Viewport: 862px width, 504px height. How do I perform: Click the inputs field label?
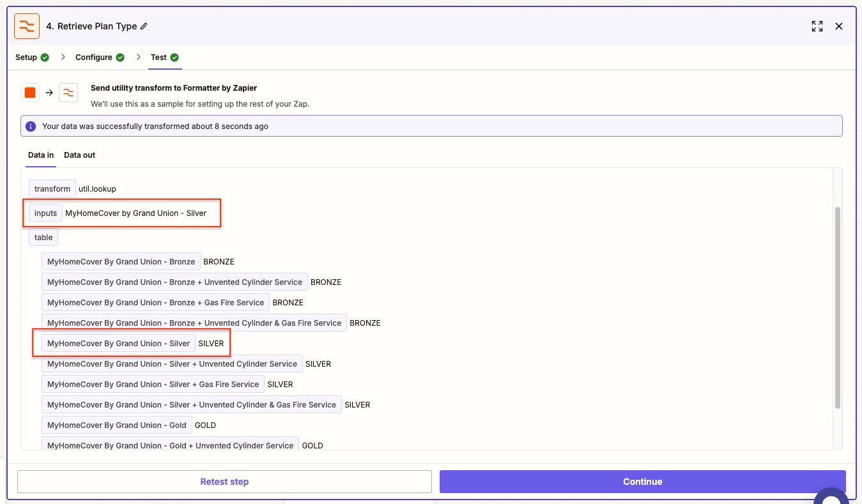click(45, 213)
